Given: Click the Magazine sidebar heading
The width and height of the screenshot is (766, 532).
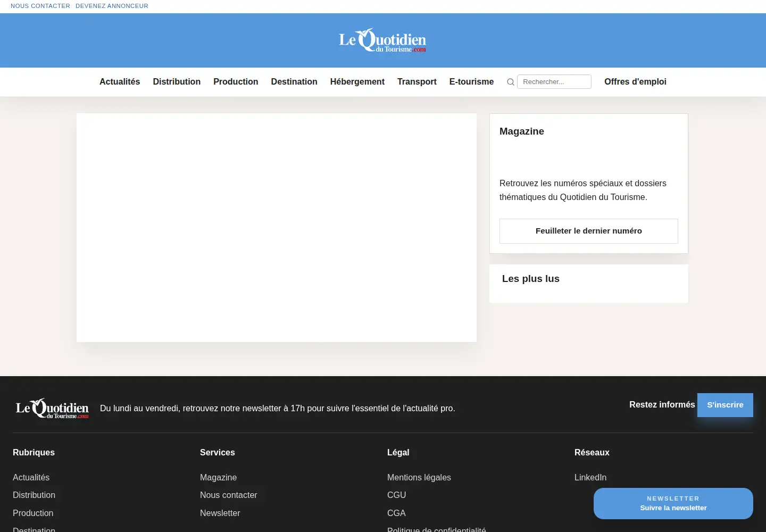Looking at the screenshot, I should (x=521, y=131).
